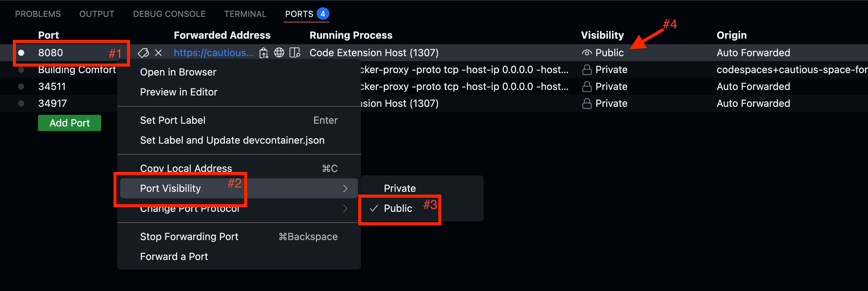The image size is (868, 291).
Task: Click the tag icon to label port 8080
Action: [143, 52]
